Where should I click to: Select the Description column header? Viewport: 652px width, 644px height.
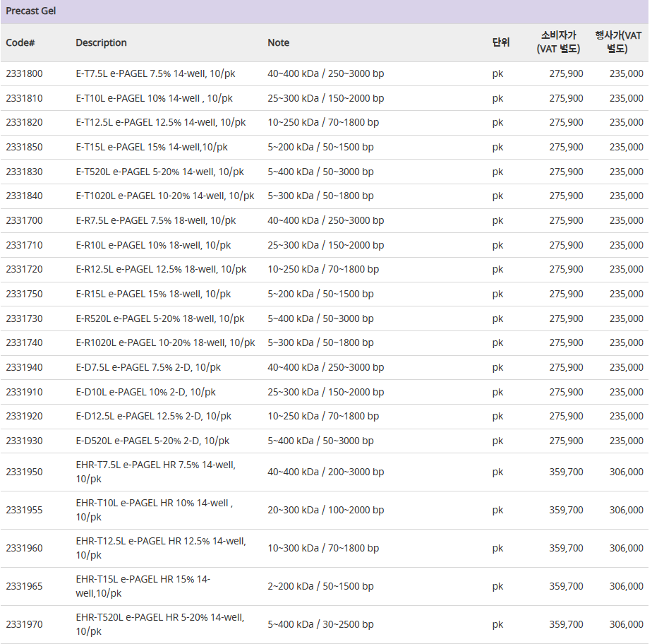click(x=101, y=42)
